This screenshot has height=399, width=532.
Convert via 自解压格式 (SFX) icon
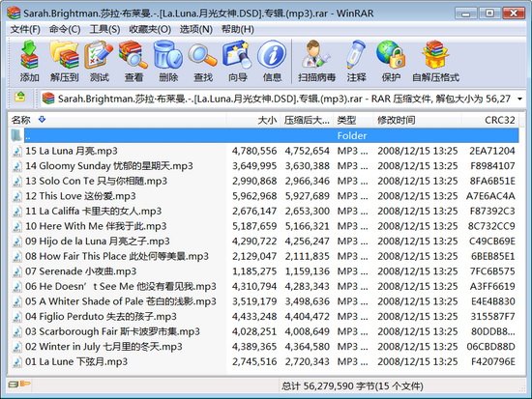point(435,61)
